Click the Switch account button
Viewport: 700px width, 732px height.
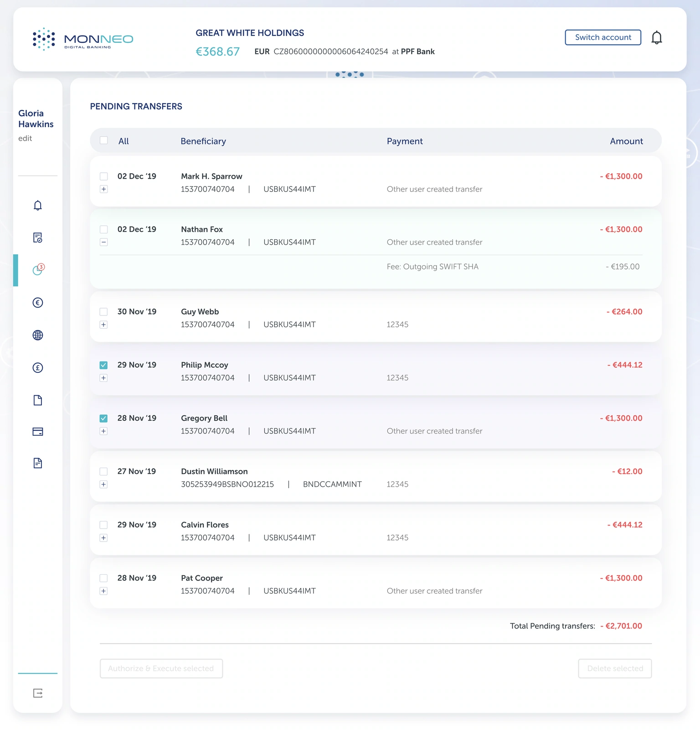(x=603, y=37)
